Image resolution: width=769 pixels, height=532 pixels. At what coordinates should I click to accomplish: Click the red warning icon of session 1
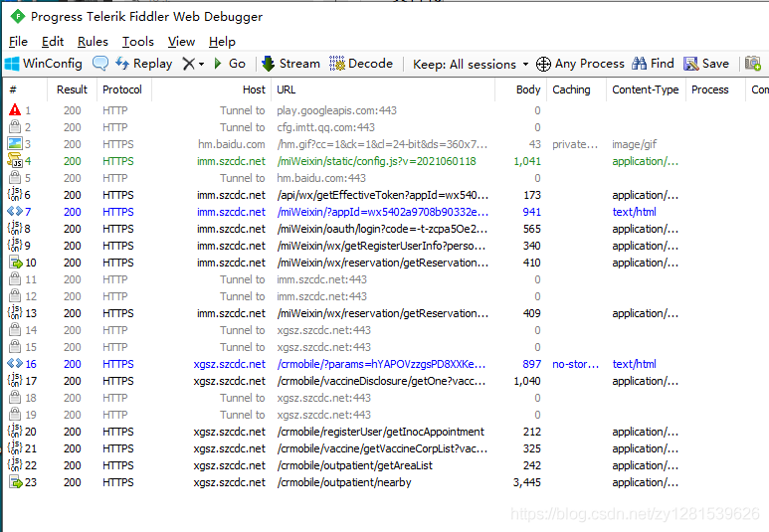click(15, 109)
